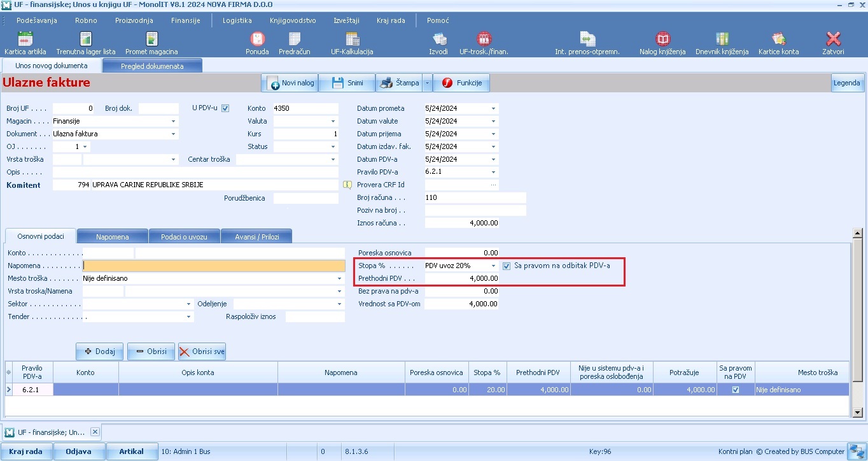The width and height of the screenshot is (868, 461).
Task: Expand the Dokument dropdown
Action: (174, 134)
